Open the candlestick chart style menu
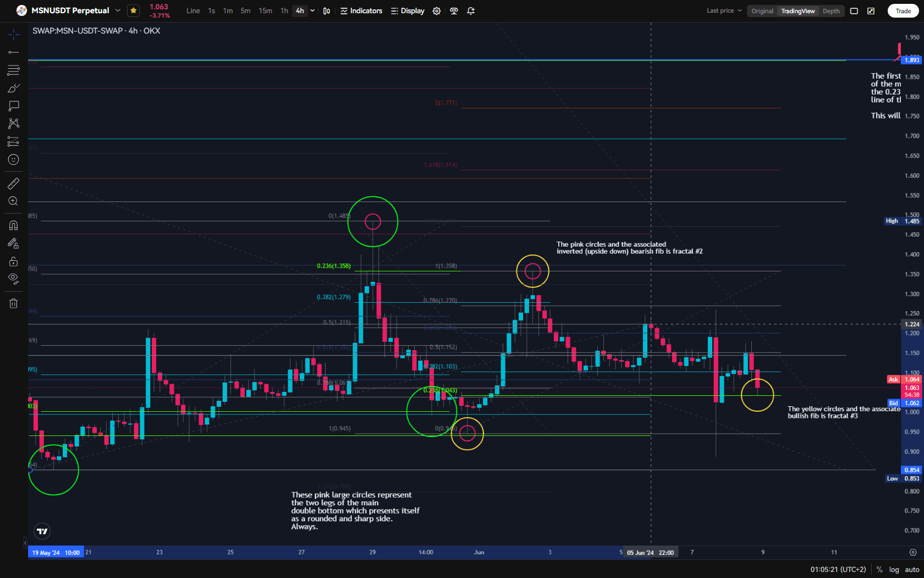This screenshot has height=578, width=924. point(327,10)
